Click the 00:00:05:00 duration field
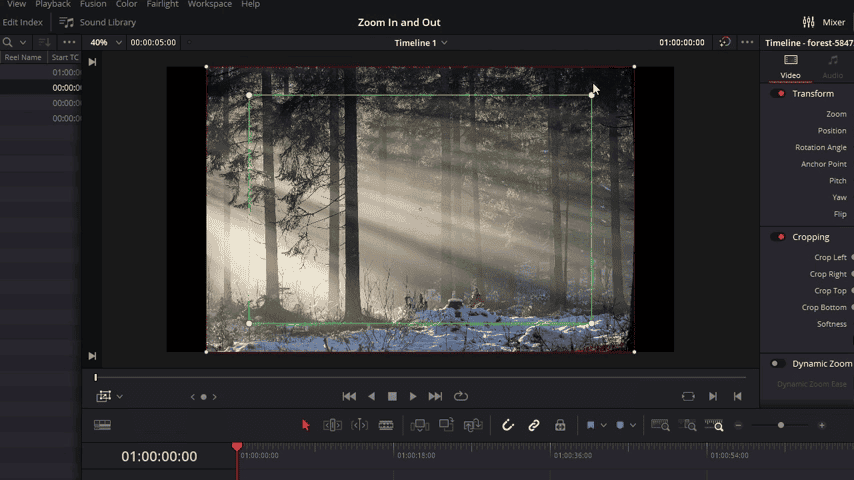This screenshot has height=480, width=854. coord(153,42)
